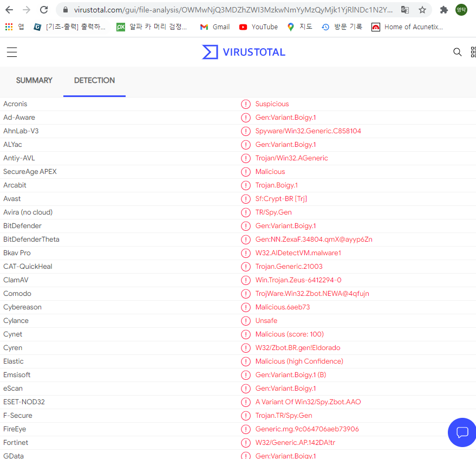Select the Trojan.Generic.21003 detection
The image size is (476, 459).
pos(289,267)
